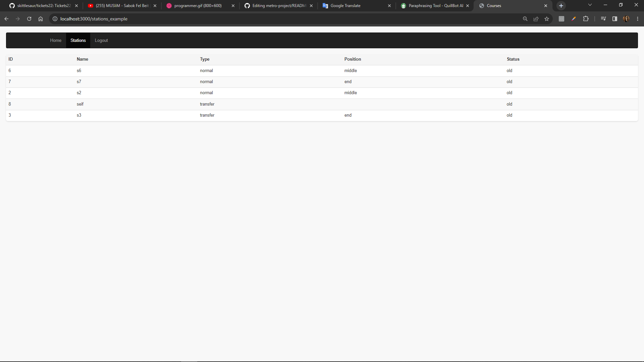Select the Stations navigation item
Screen dimensions: 644x362
click(78, 40)
